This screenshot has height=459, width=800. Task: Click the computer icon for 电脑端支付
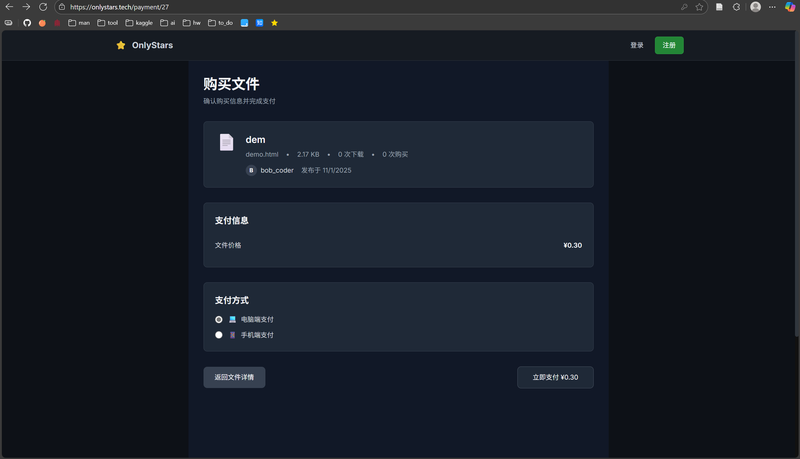click(233, 319)
